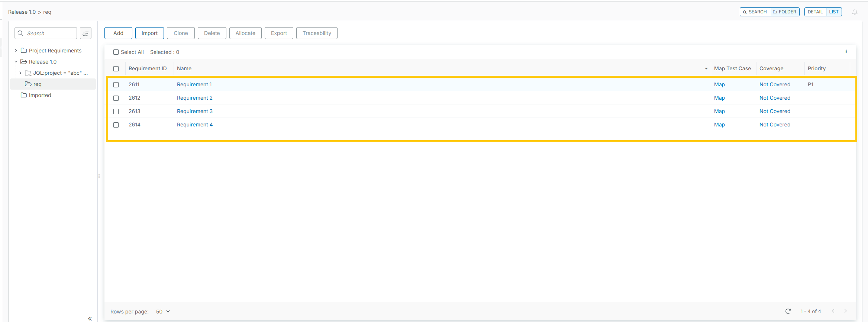Image resolution: width=868 pixels, height=322 pixels.
Task: Go to next page arrow
Action: point(846,311)
